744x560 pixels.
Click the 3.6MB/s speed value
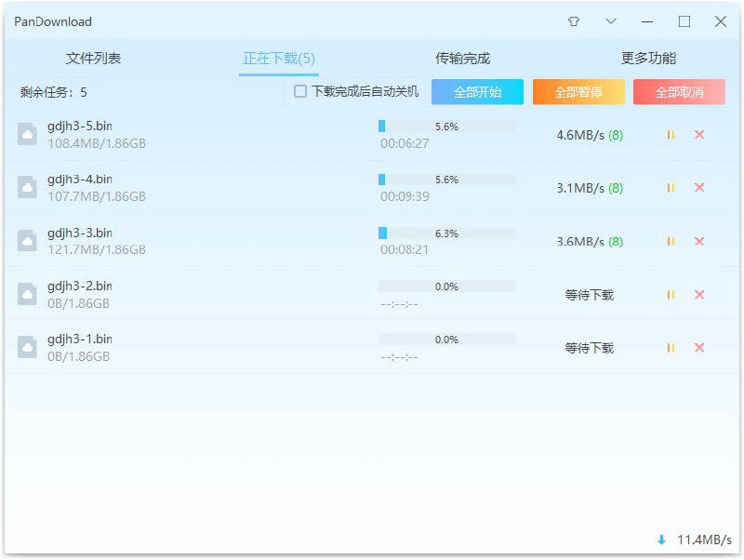[580, 242]
